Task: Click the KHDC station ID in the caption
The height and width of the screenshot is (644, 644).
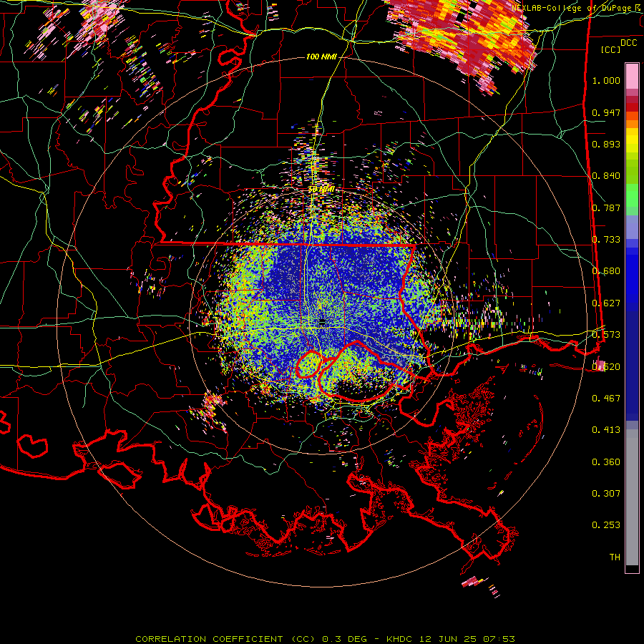Action: 401,639
